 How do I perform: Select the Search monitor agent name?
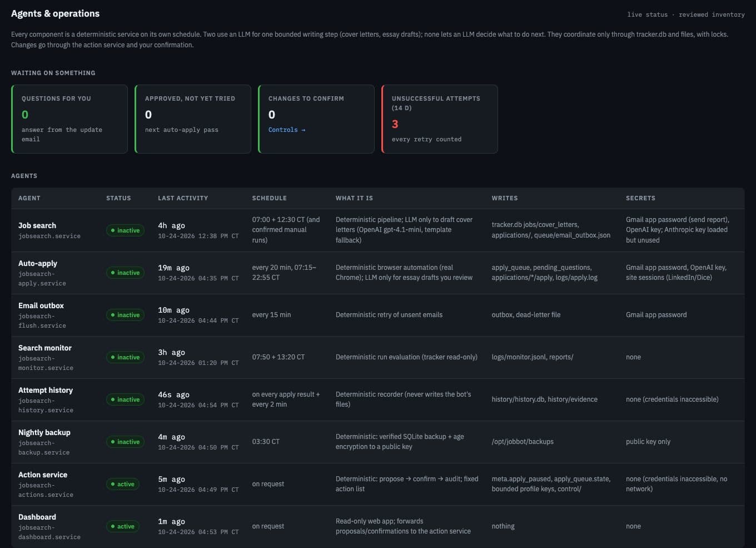45,348
